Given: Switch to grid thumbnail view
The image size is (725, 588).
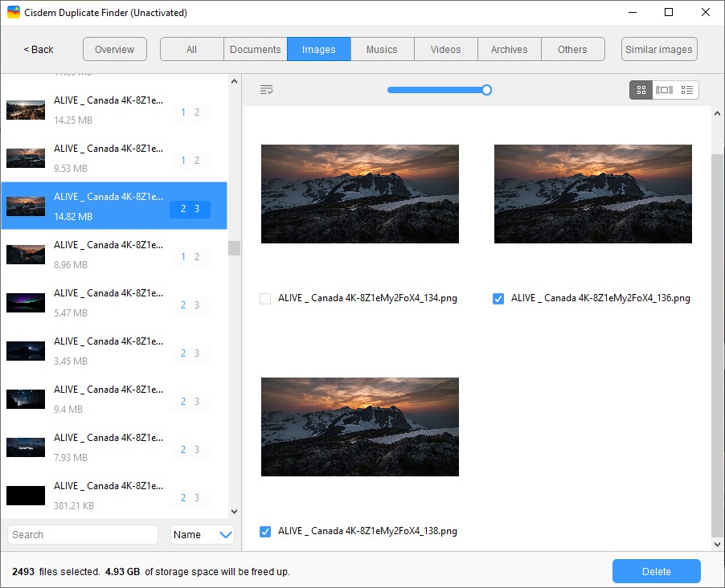Looking at the screenshot, I should [641, 90].
